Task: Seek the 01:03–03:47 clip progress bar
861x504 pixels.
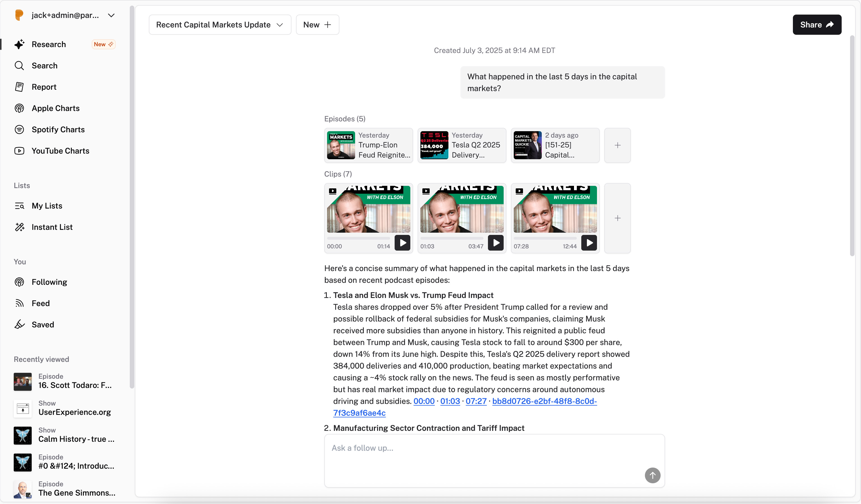Action: pos(452,238)
